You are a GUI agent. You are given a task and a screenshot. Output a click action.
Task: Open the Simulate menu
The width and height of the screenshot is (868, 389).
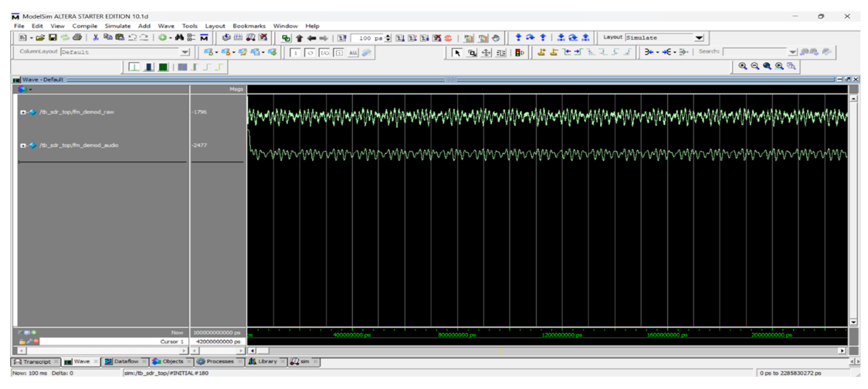click(x=117, y=26)
